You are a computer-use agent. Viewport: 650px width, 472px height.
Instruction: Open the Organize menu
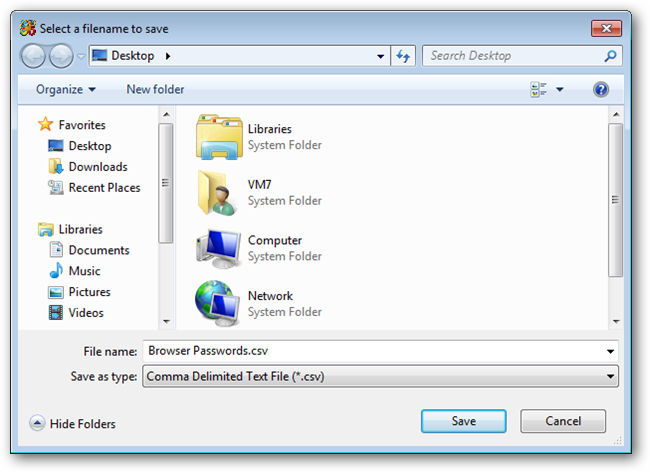pyautogui.click(x=66, y=90)
